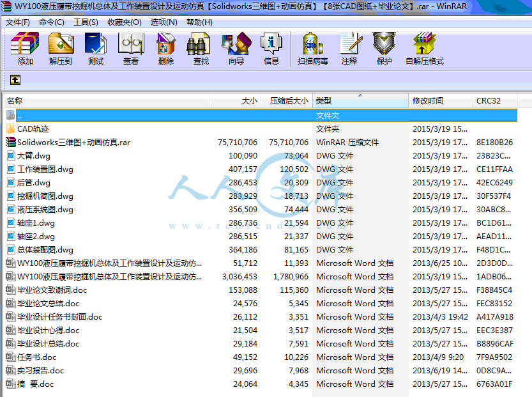Click the date 2013/4/9 9:20

pyautogui.click(x=438, y=357)
